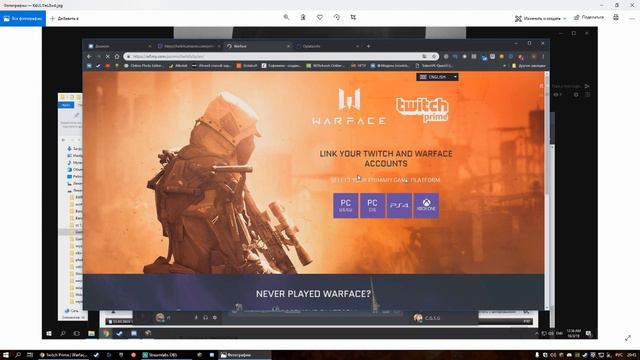The image size is (640, 360).
Task: Open the All Photos view button
Action: coord(23,18)
